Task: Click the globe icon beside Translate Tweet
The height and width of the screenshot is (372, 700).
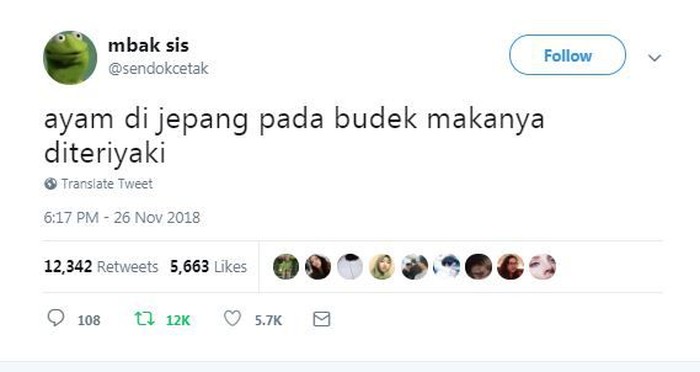Action: 50,184
